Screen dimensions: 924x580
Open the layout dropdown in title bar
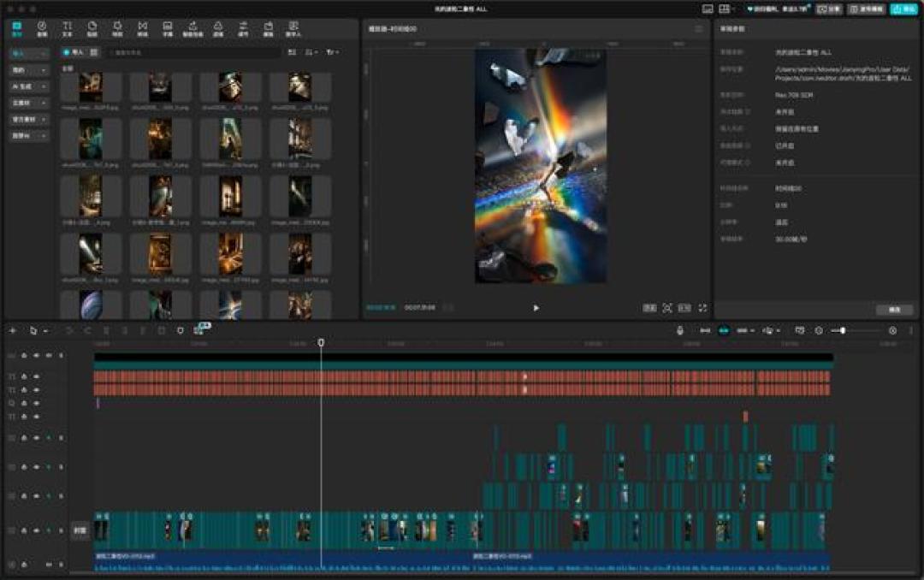pos(726,9)
